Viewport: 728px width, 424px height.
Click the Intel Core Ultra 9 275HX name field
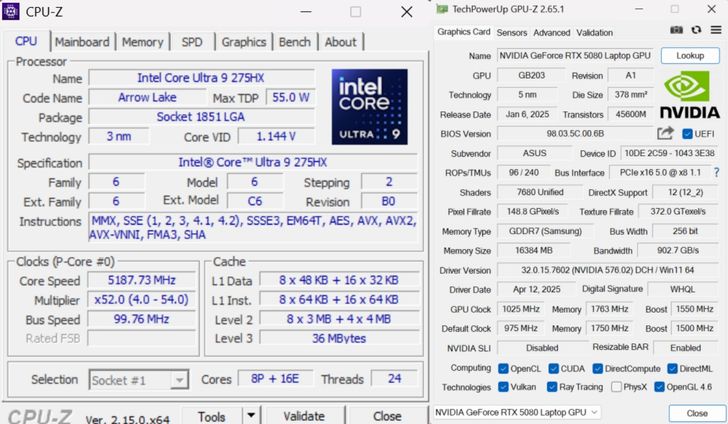(x=201, y=78)
